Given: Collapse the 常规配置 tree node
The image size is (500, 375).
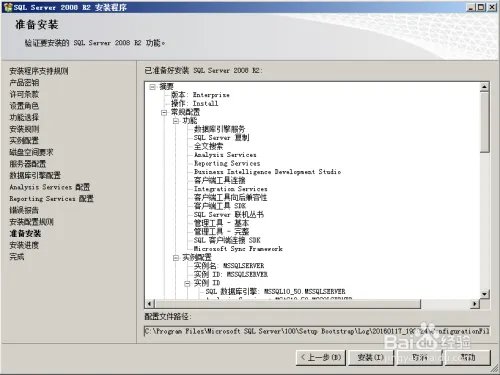Looking at the screenshot, I should (164, 113).
